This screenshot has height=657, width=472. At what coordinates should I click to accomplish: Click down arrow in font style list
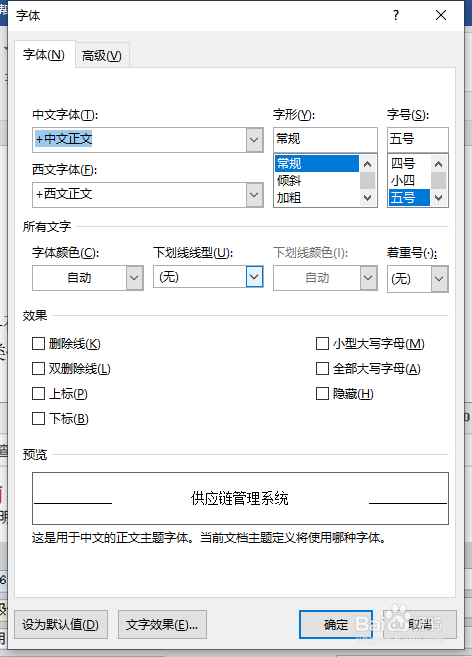pos(368,198)
